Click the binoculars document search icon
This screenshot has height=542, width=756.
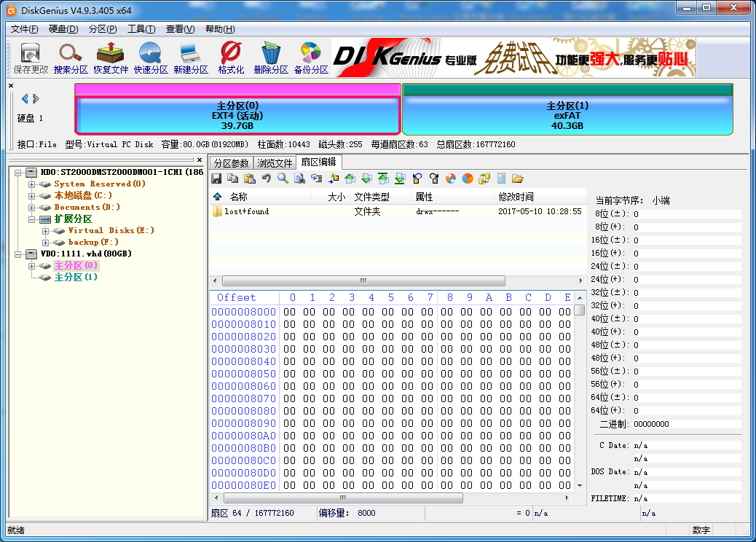(x=299, y=179)
